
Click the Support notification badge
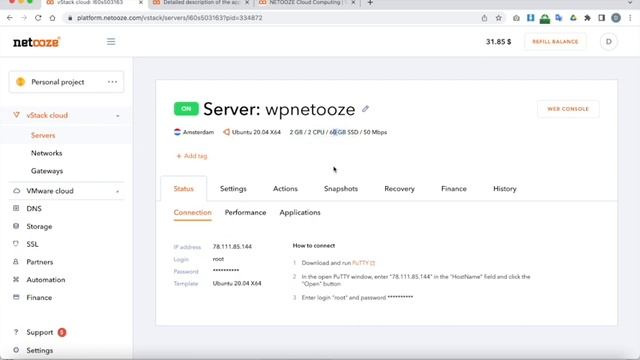coord(62,332)
